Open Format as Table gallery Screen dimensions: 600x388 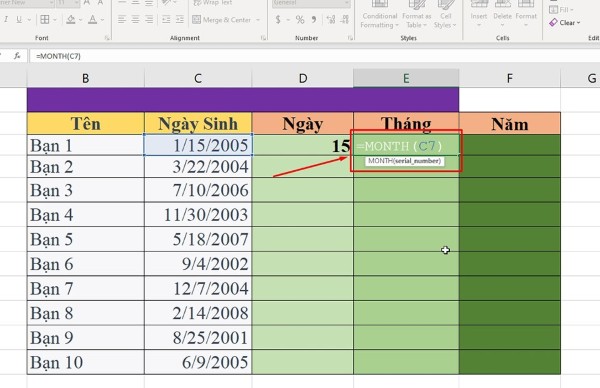click(416, 15)
